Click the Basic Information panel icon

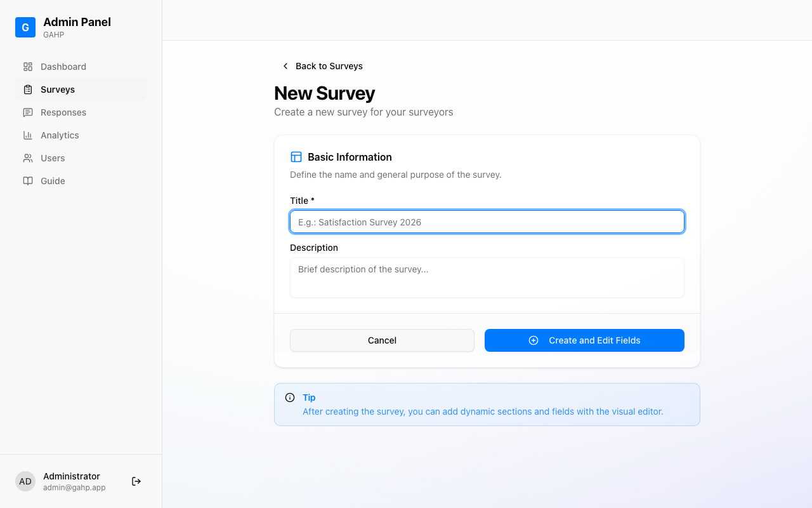[296, 156]
